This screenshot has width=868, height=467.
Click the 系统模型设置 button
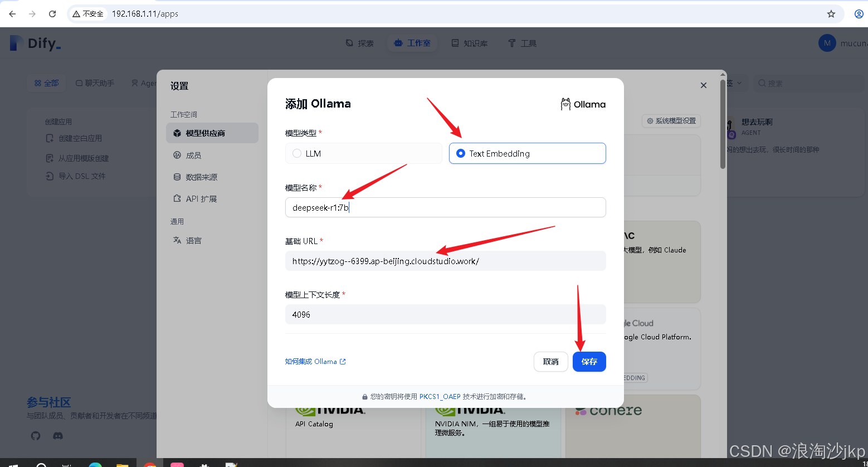pos(671,120)
